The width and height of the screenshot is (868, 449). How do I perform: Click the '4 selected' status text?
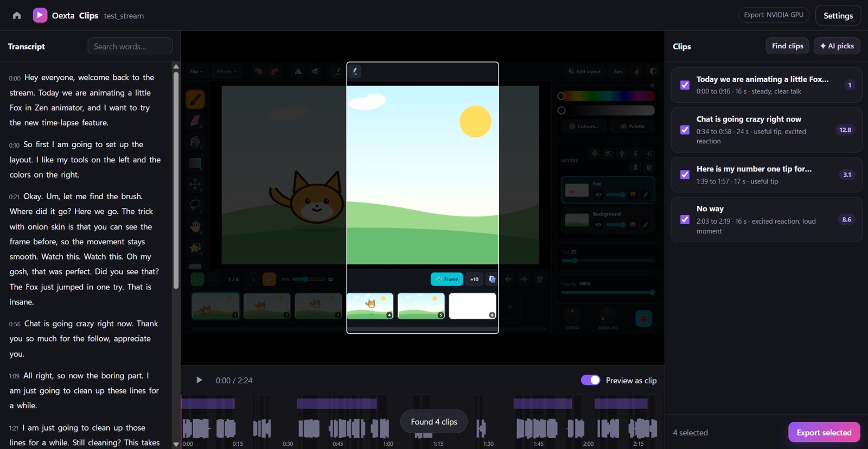pos(690,433)
